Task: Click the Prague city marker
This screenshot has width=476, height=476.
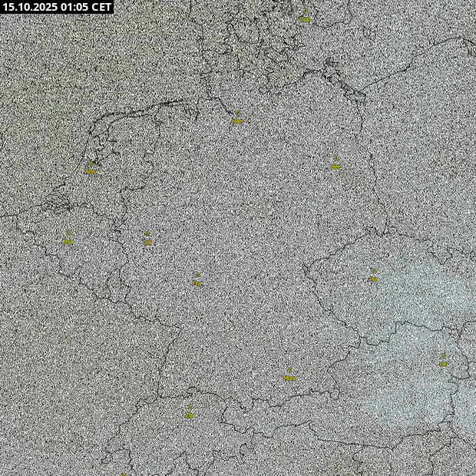Action: [x=373, y=276]
